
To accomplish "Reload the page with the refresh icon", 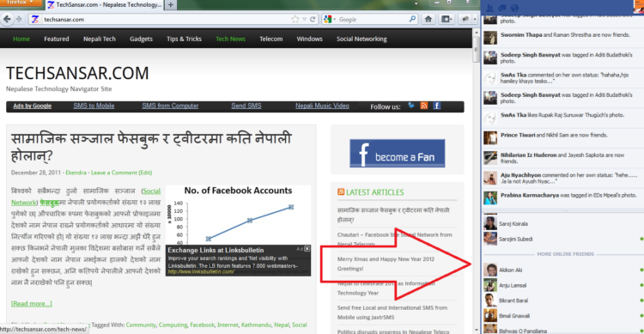I will [313, 19].
